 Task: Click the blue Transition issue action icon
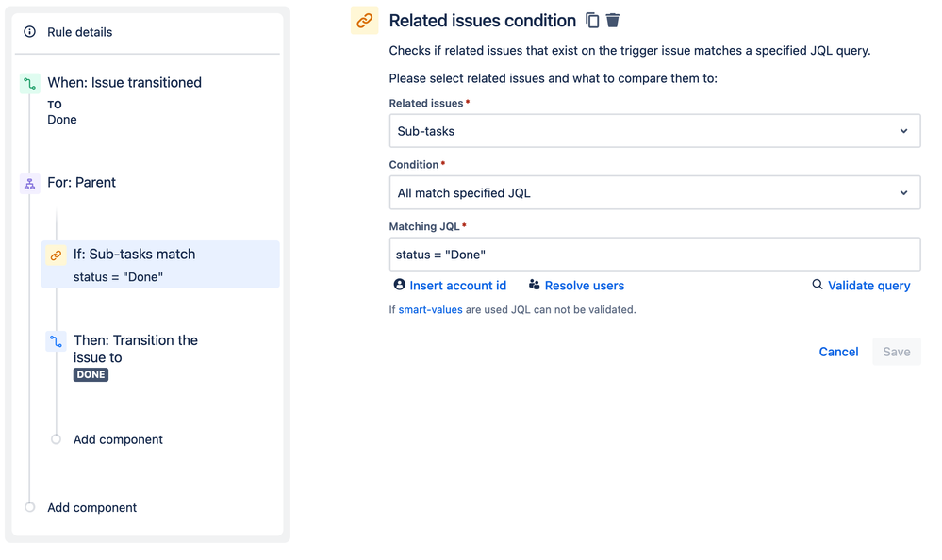pos(56,341)
